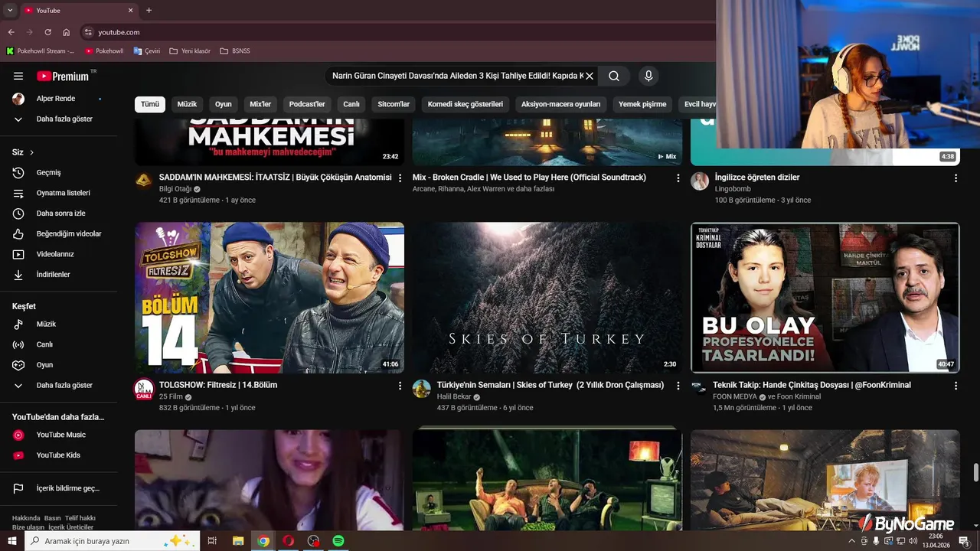Open options menu for Broken Cradle mix
980x551 pixels.
(678, 178)
